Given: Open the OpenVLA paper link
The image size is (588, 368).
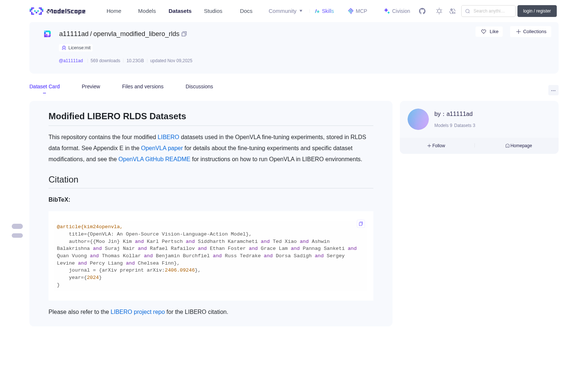Looking at the screenshot, I should click(162, 148).
